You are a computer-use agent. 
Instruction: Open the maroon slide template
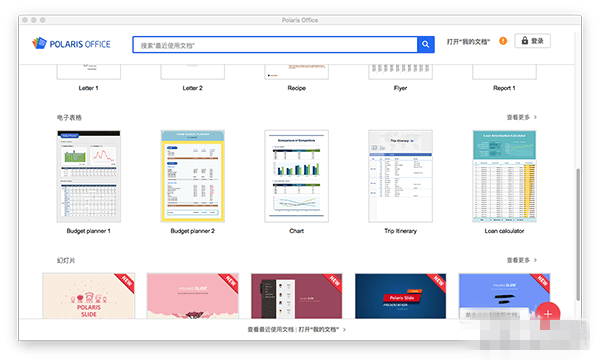(297, 296)
